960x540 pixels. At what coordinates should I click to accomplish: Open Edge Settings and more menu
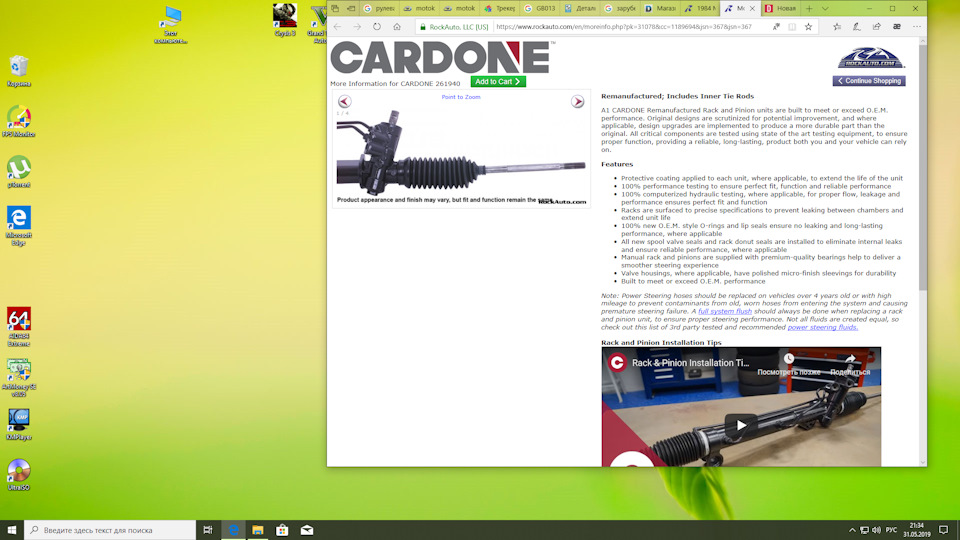917,26
